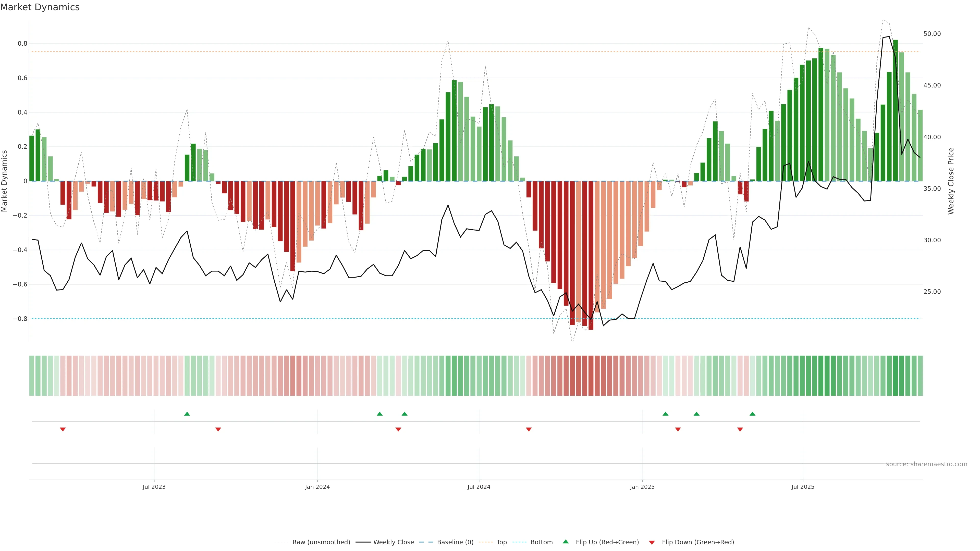This screenshot has height=551, width=980.
Task: Click green flip-up triangle just after Jan 2025
Action: tap(665, 414)
